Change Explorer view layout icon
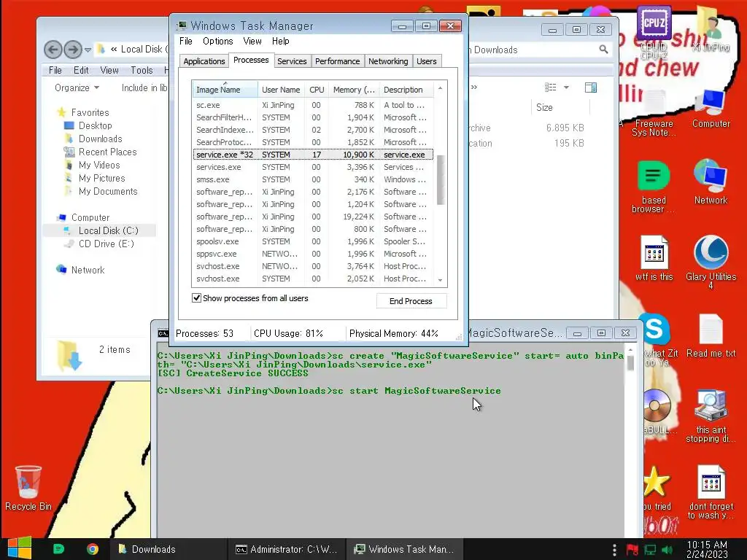Image resolution: width=747 pixels, height=560 pixels. coord(551,87)
